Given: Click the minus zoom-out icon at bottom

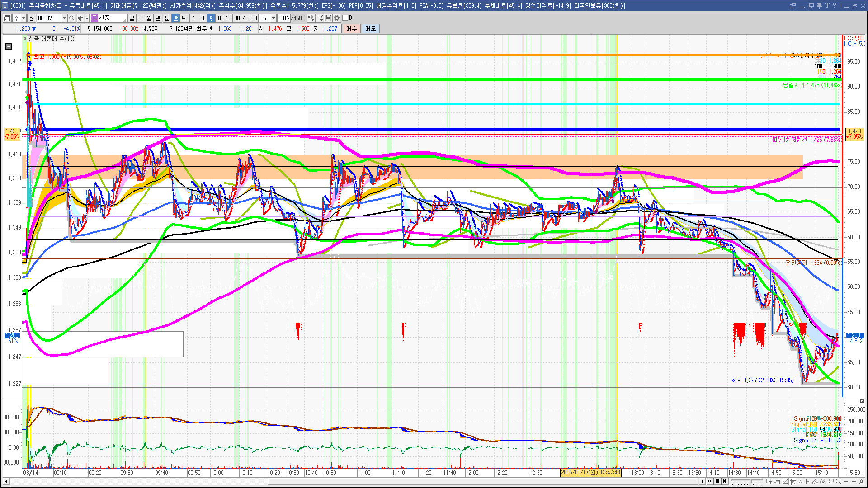Looking at the screenshot, I should tap(846, 481).
